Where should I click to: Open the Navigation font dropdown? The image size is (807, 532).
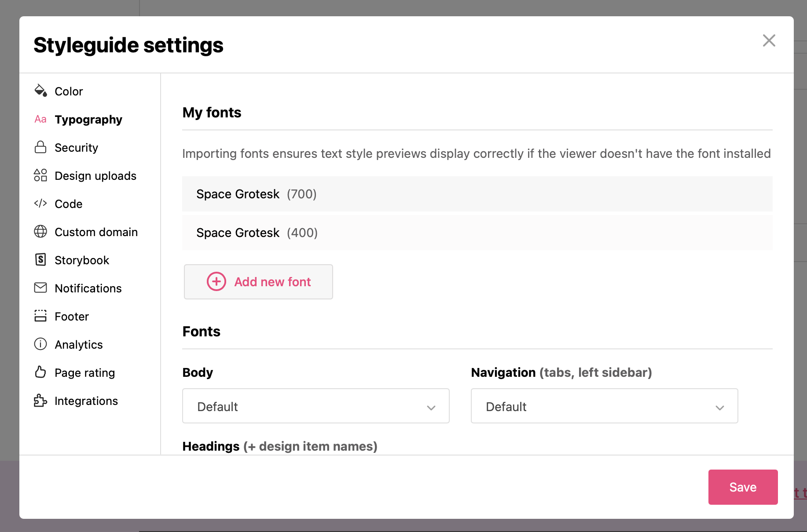tap(604, 406)
